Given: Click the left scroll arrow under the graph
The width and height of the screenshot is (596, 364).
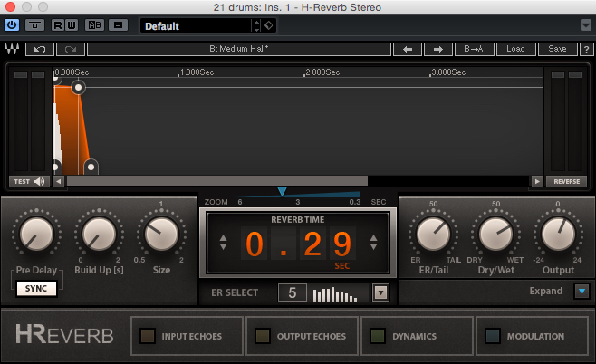Looking at the screenshot, I should tap(58, 182).
